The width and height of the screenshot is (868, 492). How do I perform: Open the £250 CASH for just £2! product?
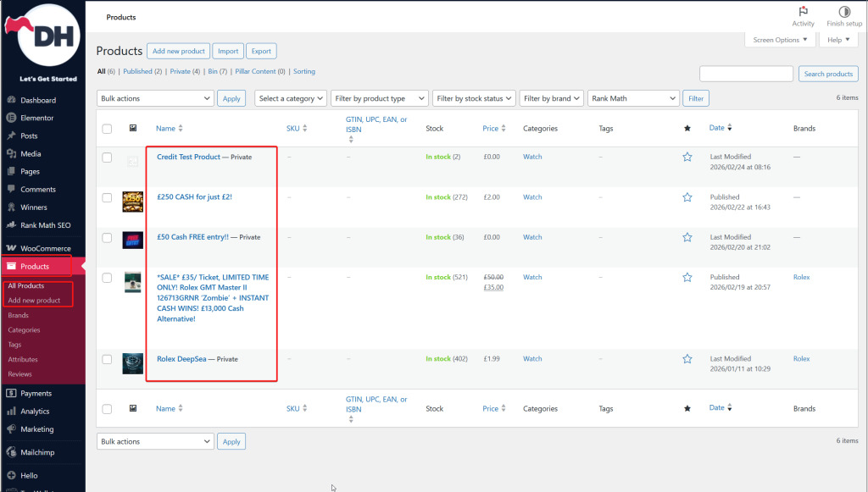pos(194,196)
